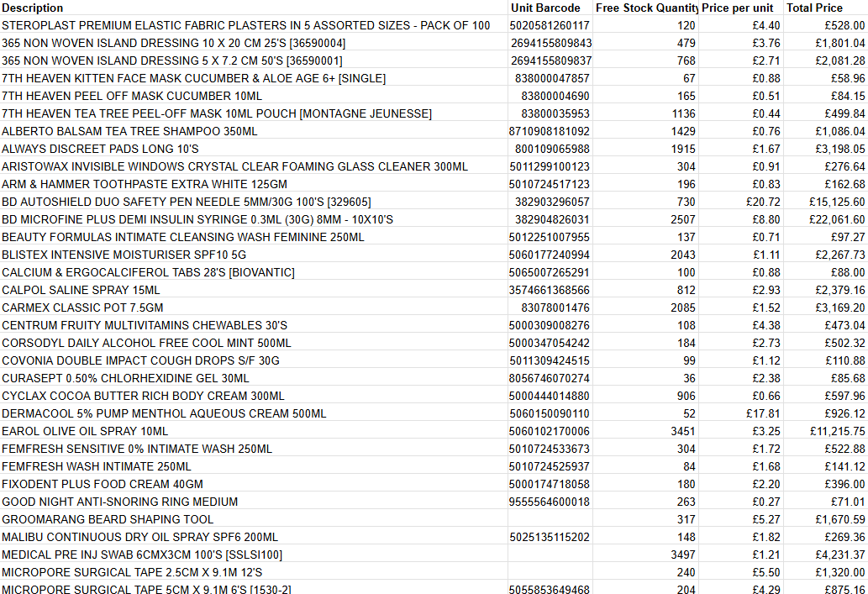
Task: Select the Free Stock Quantity header cell
Action: [646, 8]
